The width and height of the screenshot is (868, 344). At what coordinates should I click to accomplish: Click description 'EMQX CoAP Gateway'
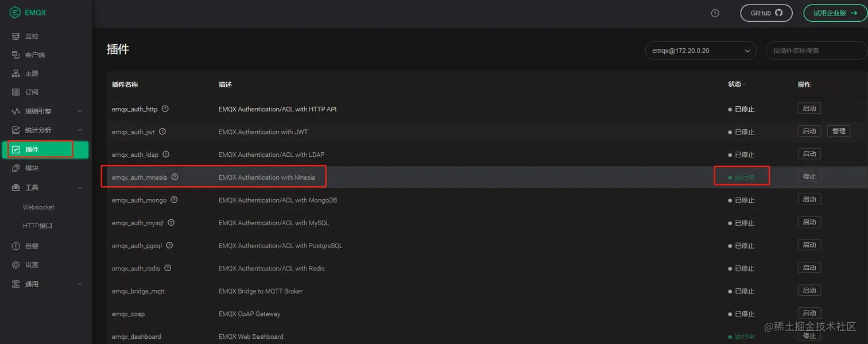tap(250, 314)
